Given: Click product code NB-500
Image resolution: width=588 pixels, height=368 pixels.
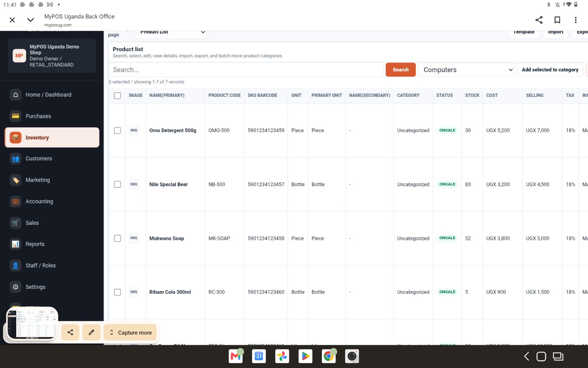Looking at the screenshot, I should pyautogui.click(x=217, y=184).
